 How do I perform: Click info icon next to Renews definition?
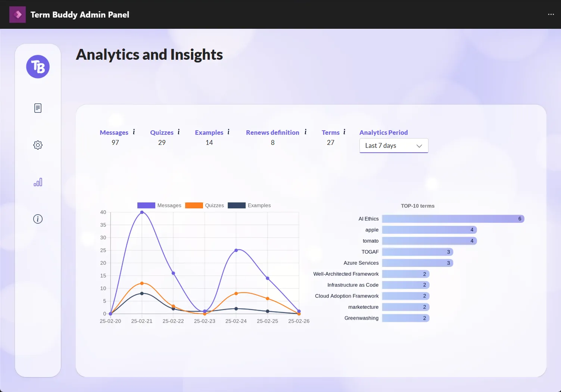tap(305, 132)
